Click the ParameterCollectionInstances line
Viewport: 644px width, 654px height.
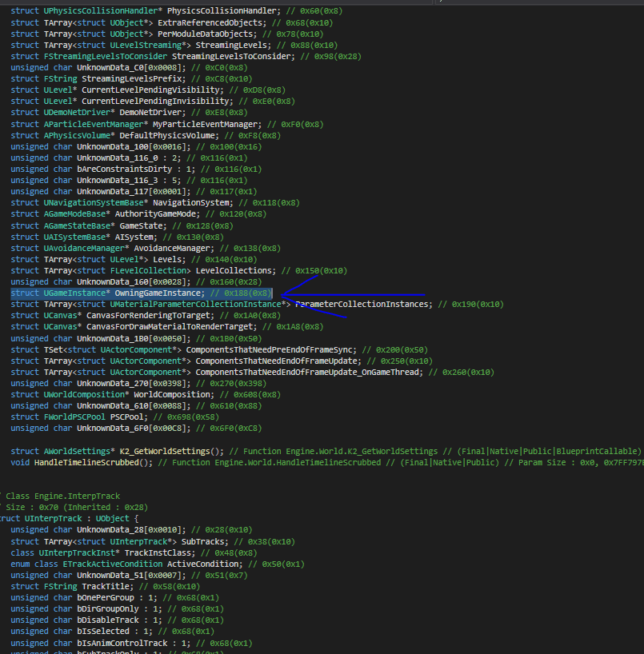point(257,305)
